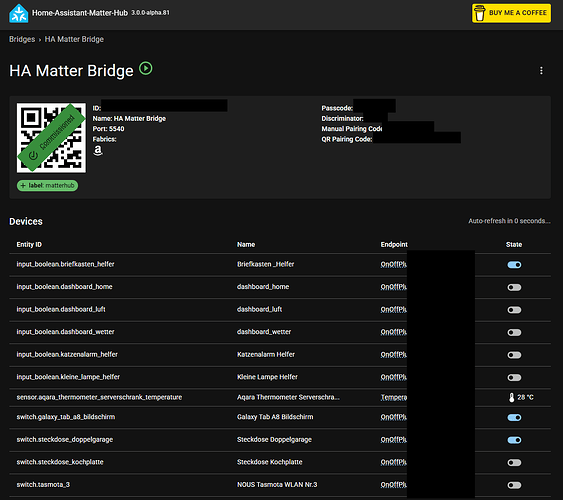Open the OnOffPlugin endpoint link for Katzenalarm Helfer

coord(394,355)
